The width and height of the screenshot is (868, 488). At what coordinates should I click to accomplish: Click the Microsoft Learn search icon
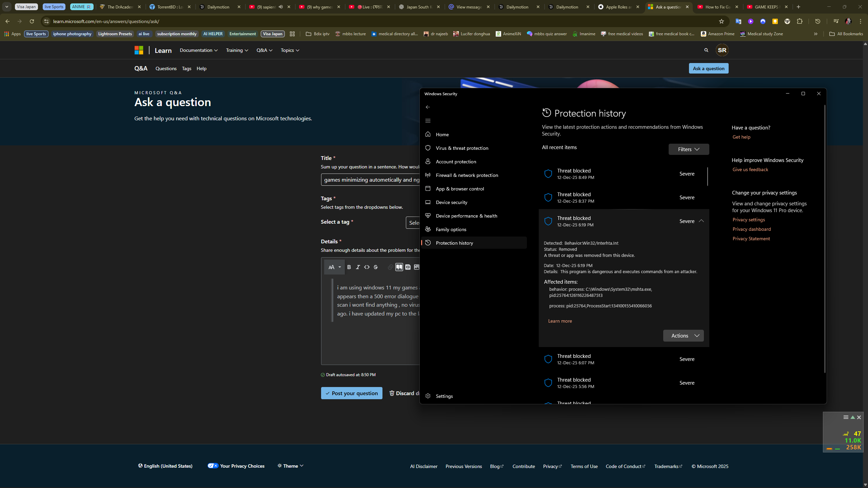pos(706,50)
